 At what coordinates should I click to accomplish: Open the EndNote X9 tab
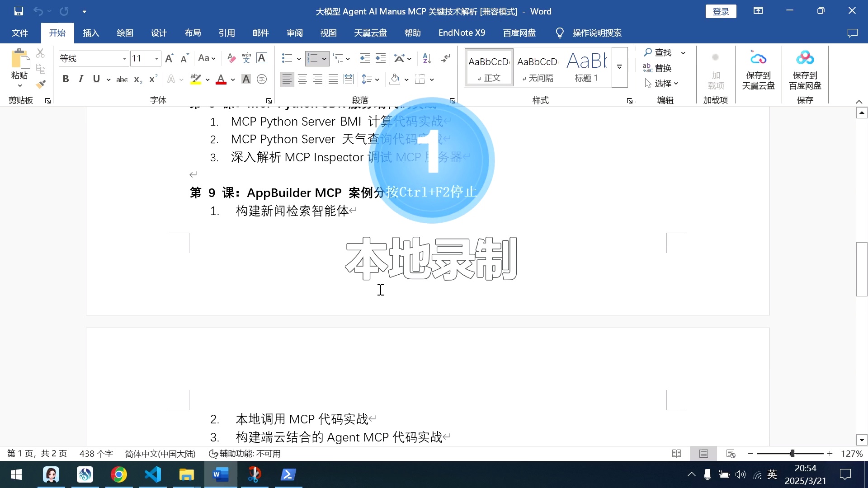(x=462, y=33)
